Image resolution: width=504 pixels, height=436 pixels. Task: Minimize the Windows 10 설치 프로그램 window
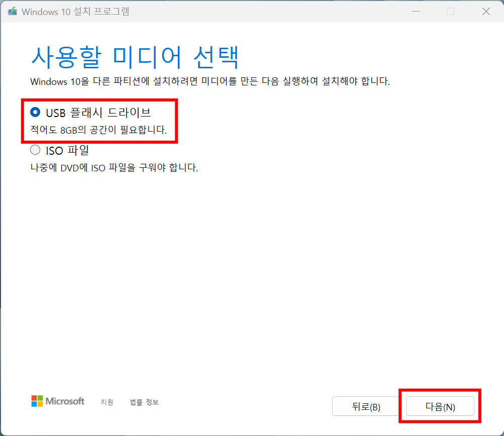point(416,11)
